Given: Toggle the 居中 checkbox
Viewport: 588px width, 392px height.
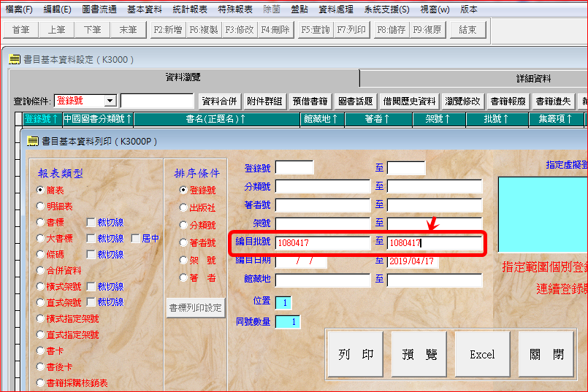Looking at the screenshot, I should tap(135, 239).
